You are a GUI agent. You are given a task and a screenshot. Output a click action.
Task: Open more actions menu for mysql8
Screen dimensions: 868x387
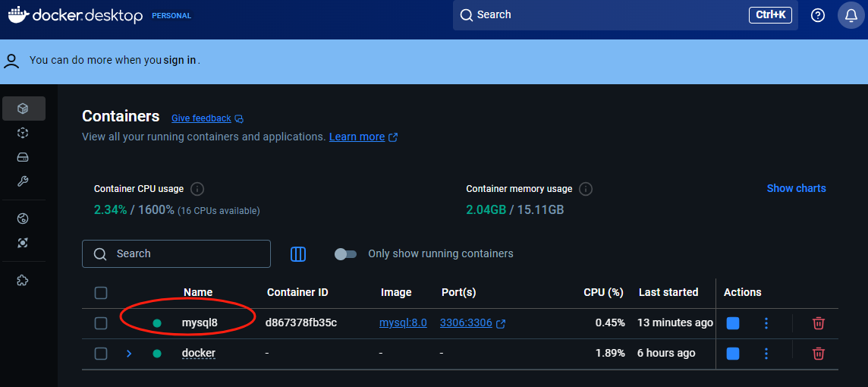click(766, 323)
